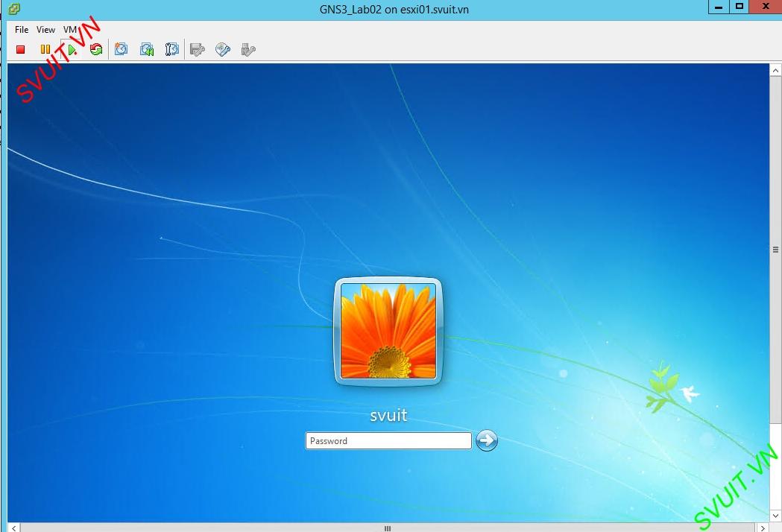Click the vertical scrollbar down arrow
Image resolution: width=782 pixels, height=532 pixels.
pyautogui.click(x=775, y=516)
